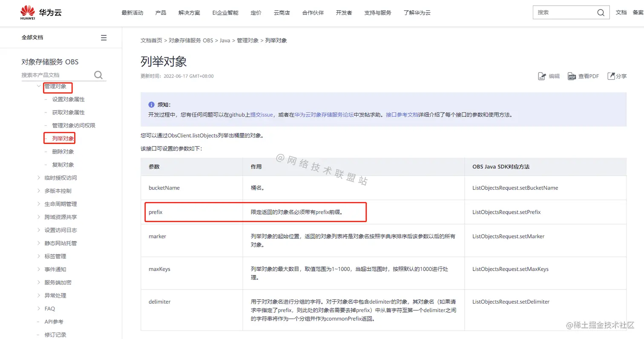Open the 了解华为云 menu
Viewport: 644px width, 339px height.
[x=417, y=13]
